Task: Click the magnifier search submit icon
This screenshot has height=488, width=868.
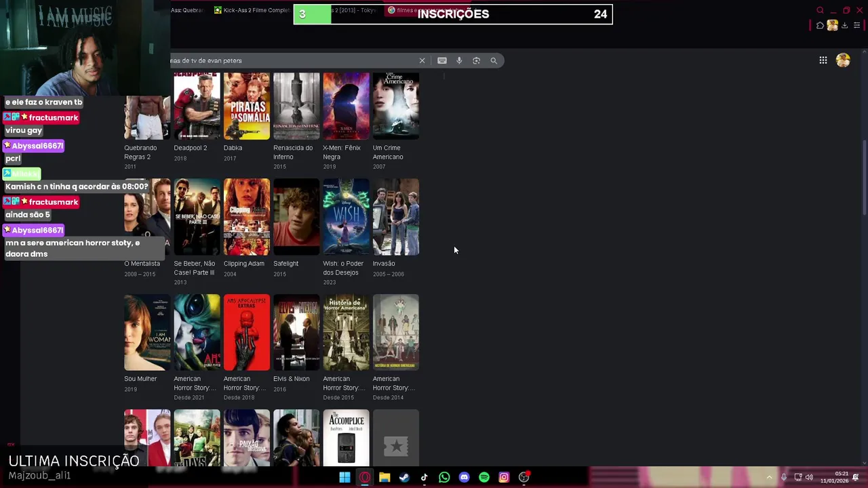Action: pos(494,60)
